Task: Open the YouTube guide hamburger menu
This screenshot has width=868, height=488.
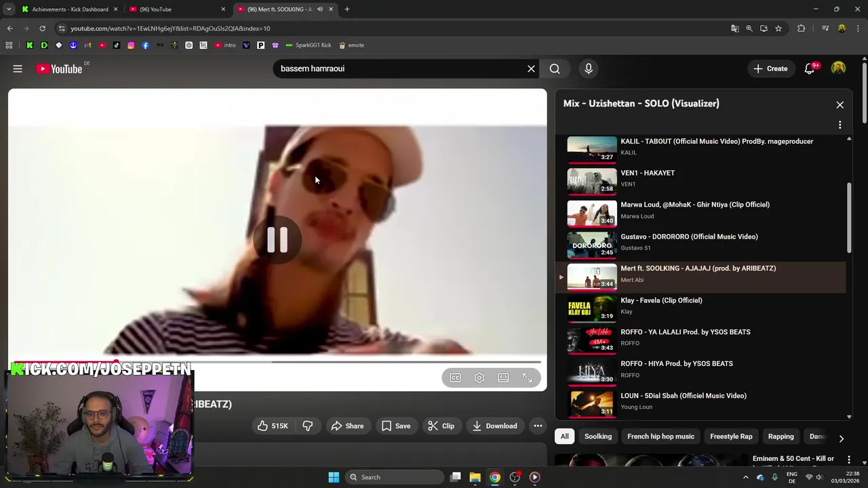Action: tap(18, 68)
